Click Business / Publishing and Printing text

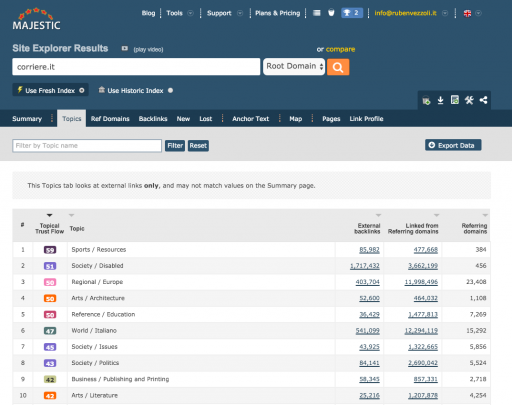pyautogui.click(x=120, y=379)
